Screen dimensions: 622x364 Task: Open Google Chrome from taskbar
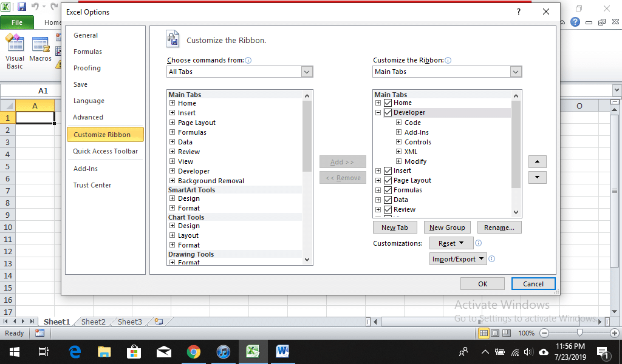coord(194,352)
